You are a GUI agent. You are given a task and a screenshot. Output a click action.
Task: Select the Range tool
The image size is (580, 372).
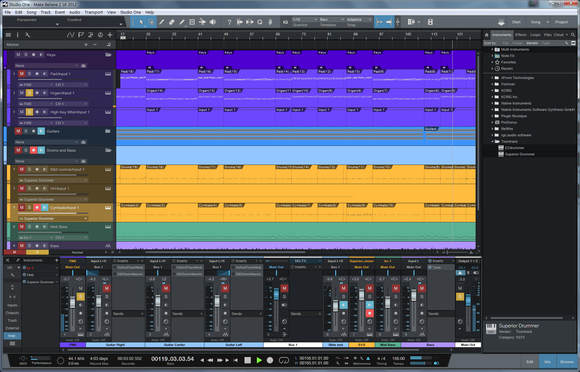coord(151,22)
